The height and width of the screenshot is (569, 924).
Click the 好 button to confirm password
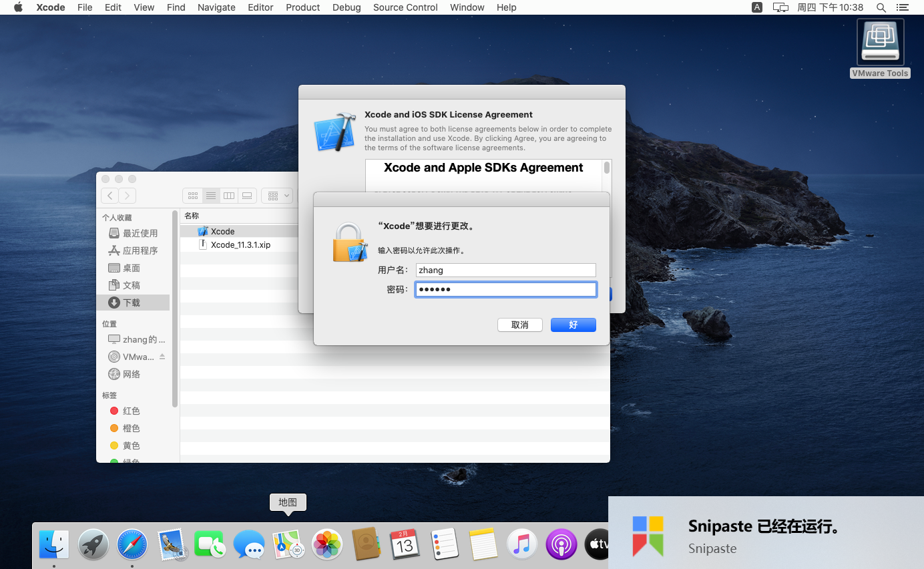[573, 325]
